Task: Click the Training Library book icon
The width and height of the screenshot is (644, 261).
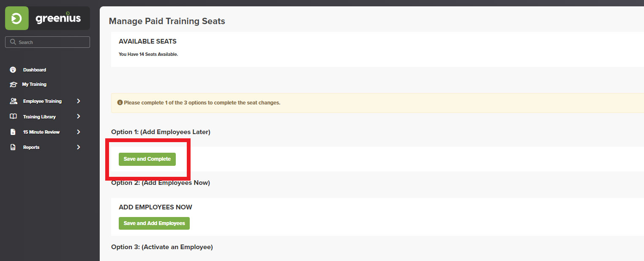Action: [x=13, y=117]
